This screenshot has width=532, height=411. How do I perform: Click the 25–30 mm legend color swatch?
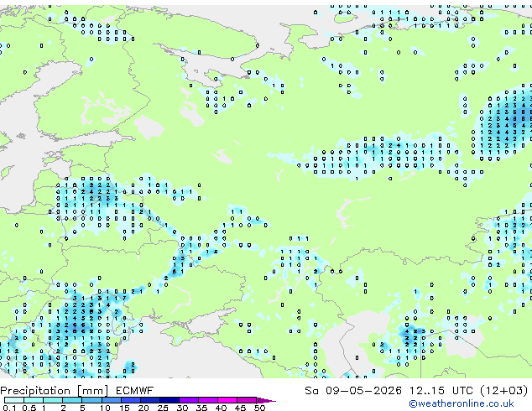click(x=170, y=400)
